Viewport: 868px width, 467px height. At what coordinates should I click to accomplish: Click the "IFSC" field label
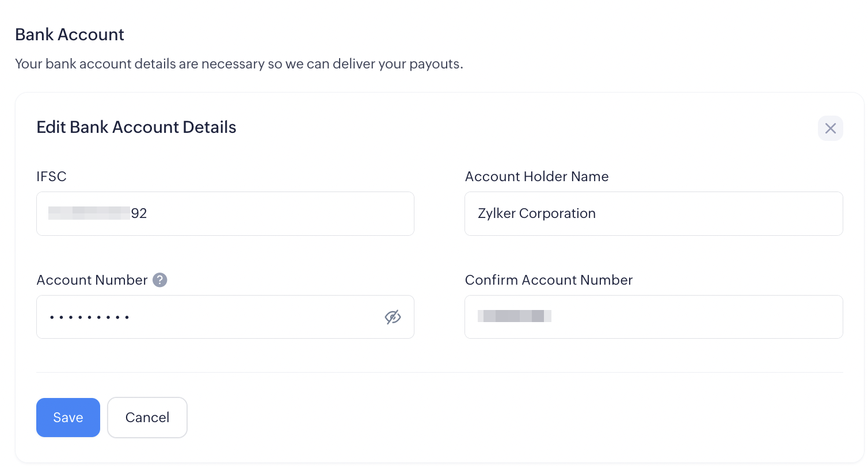(51, 177)
